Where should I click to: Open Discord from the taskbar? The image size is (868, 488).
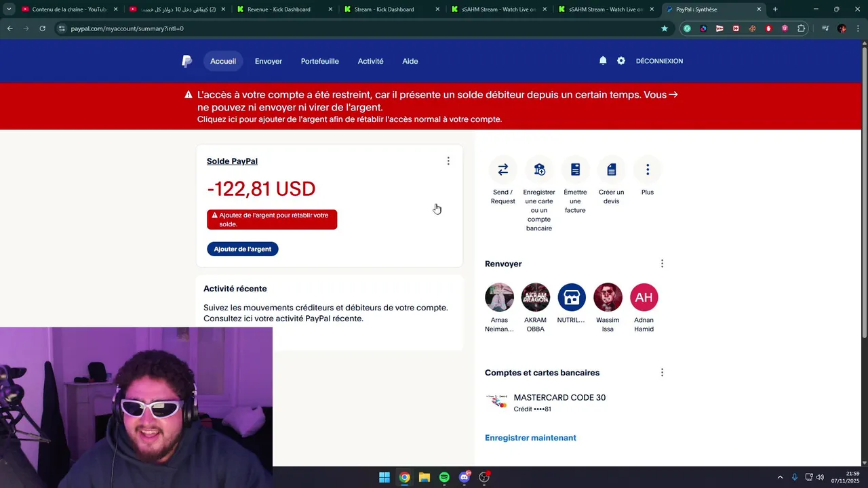point(465,477)
